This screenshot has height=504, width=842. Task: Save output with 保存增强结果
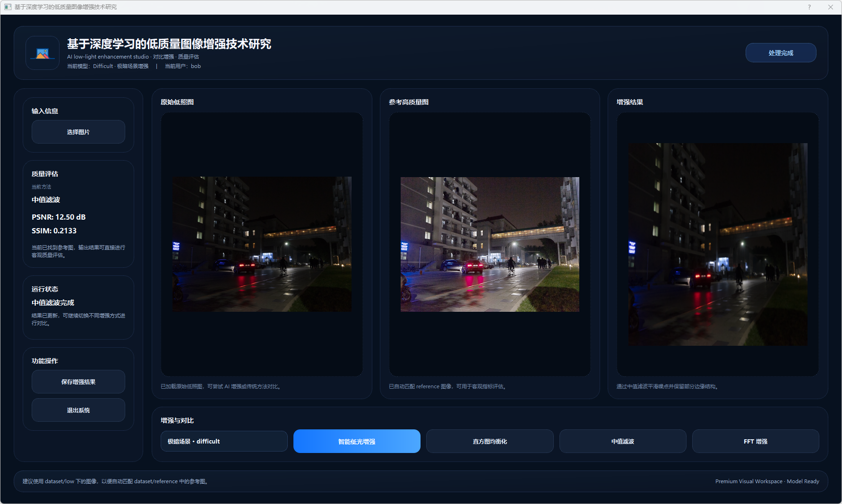[x=78, y=382]
